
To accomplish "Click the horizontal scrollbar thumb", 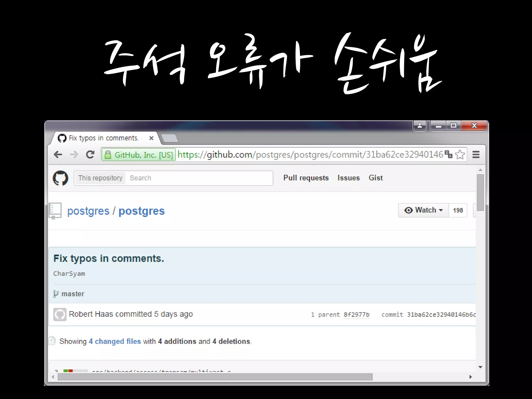I will pos(215,377).
